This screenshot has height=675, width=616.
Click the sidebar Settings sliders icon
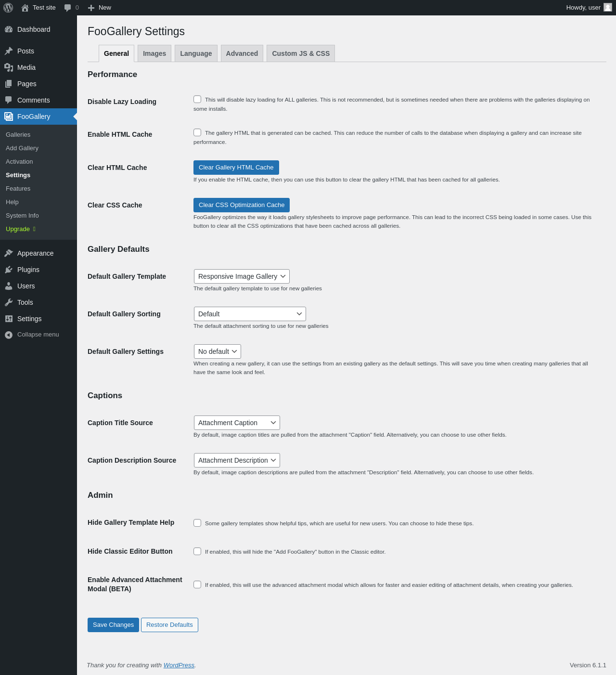click(9, 319)
